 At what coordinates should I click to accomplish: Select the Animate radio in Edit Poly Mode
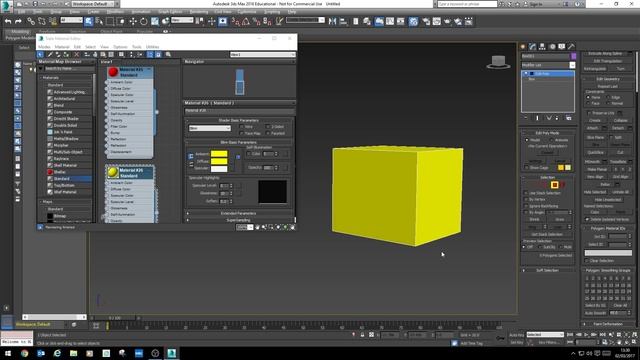tap(551, 140)
